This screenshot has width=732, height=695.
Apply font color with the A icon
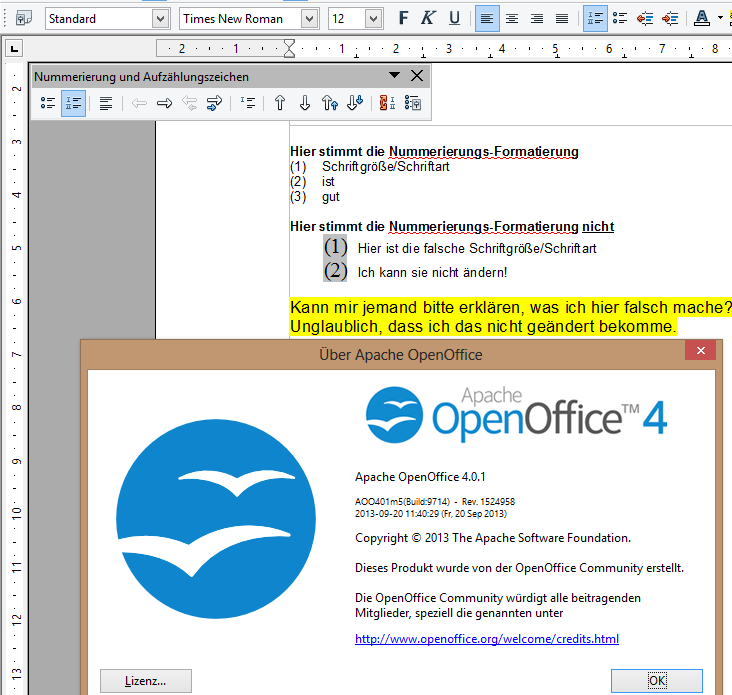click(x=702, y=19)
